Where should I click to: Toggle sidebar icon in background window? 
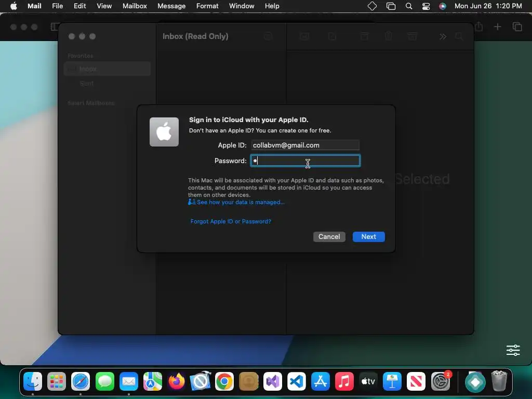(55, 26)
